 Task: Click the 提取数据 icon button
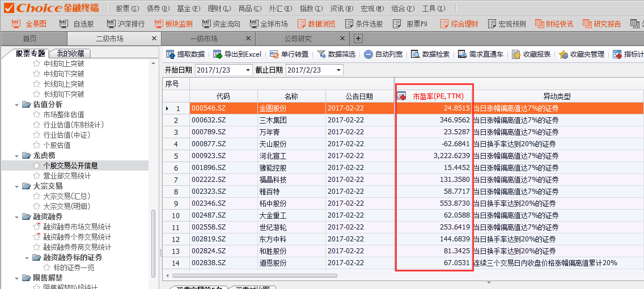[171, 54]
